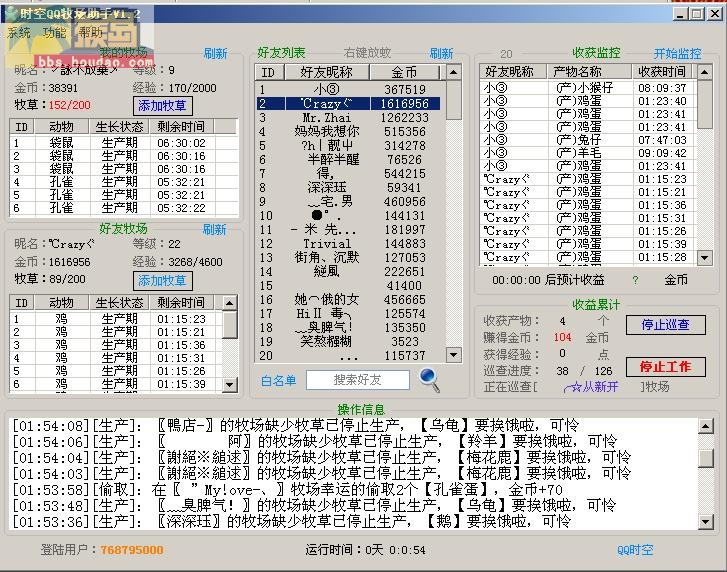Image resolution: width=727 pixels, height=572 pixels.
Task: Click friend ranch animals scroll down arrow
Action: click(x=230, y=384)
